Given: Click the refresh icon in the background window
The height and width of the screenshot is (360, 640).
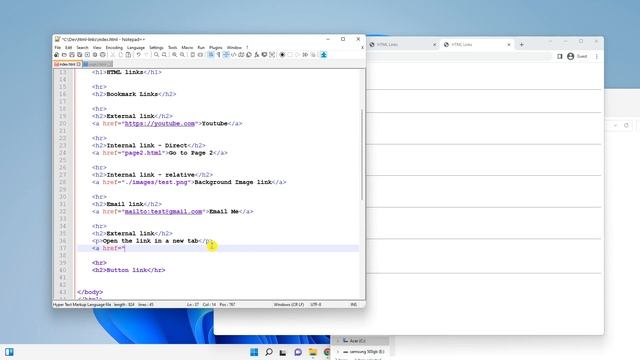Looking at the screenshot, I should pyautogui.click(x=626, y=125).
